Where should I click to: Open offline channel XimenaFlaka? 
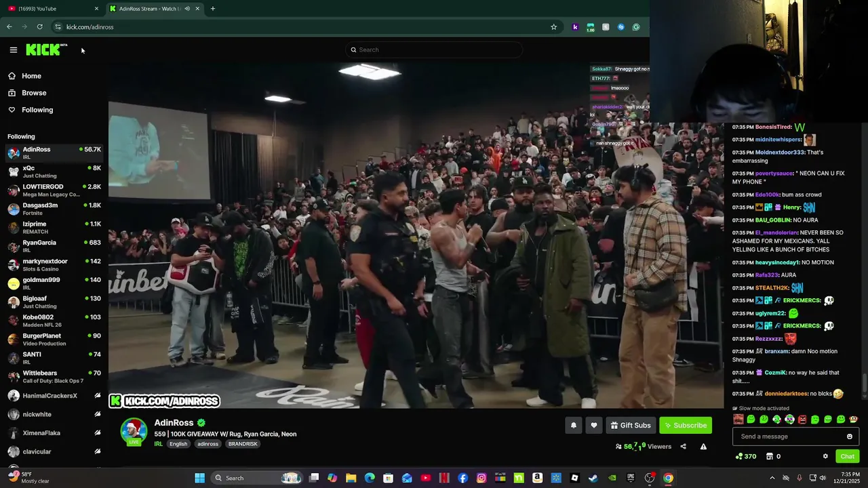[54, 433]
